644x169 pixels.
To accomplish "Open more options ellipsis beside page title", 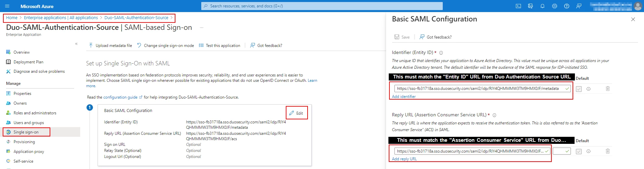I will pos(202,27).
